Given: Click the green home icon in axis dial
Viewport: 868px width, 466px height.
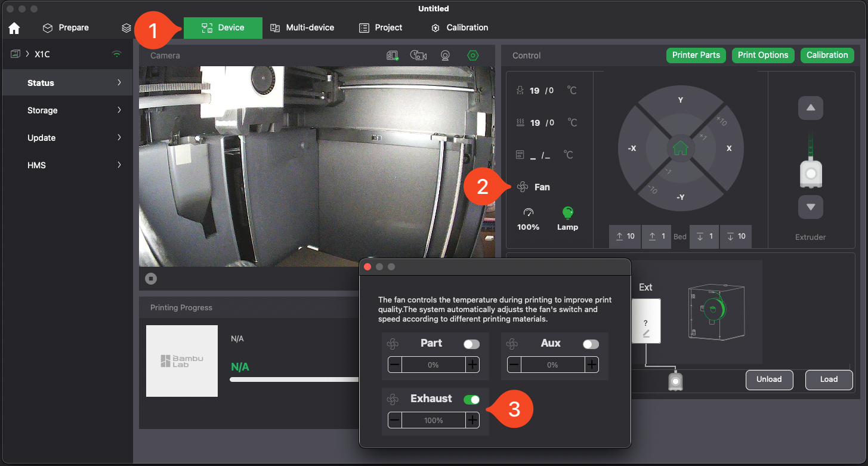Looking at the screenshot, I should 680,148.
